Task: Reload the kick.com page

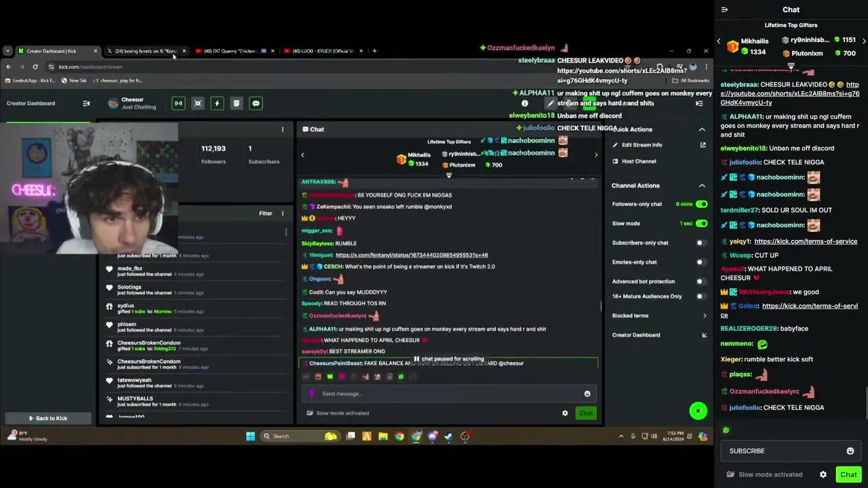Action: 35,66
